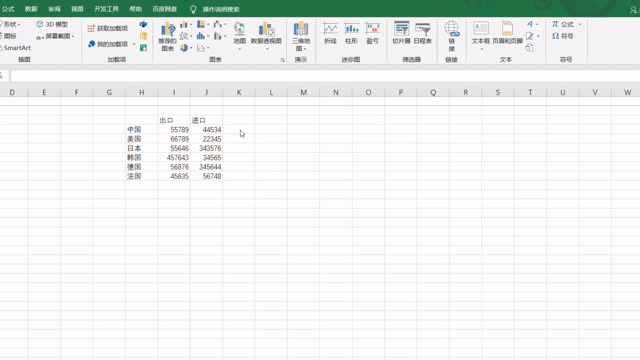Expand the 我的加载项 dropdown arrow
The height and width of the screenshot is (360, 640).
pos(134,44)
